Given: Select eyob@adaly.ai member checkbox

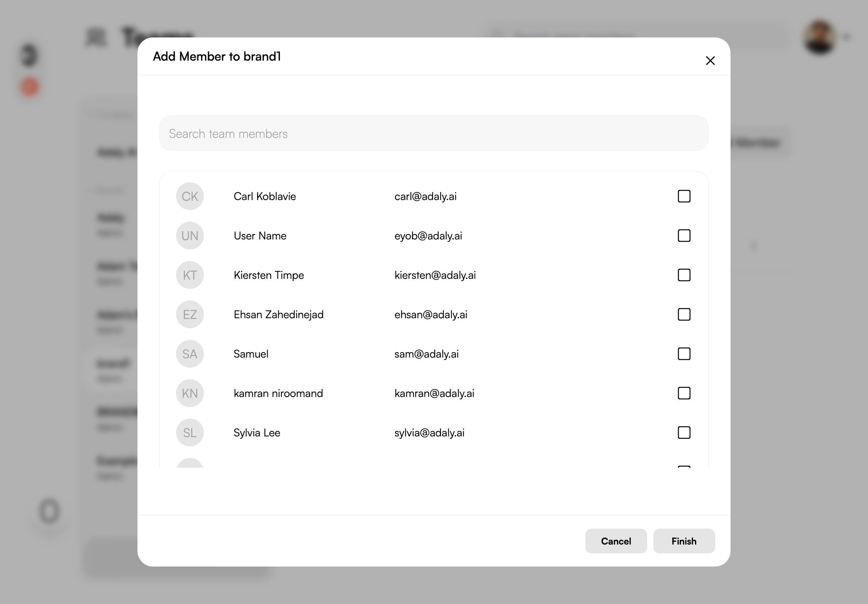Looking at the screenshot, I should click(684, 236).
